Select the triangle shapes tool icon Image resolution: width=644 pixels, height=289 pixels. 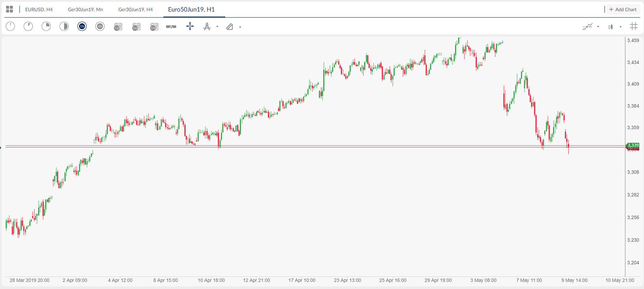click(229, 27)
